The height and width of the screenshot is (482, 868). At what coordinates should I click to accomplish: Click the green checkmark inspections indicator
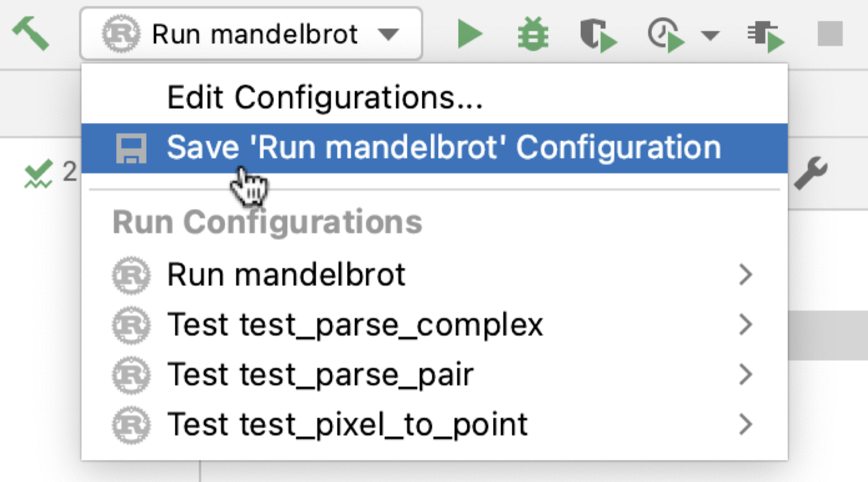(x=38, y=174)
